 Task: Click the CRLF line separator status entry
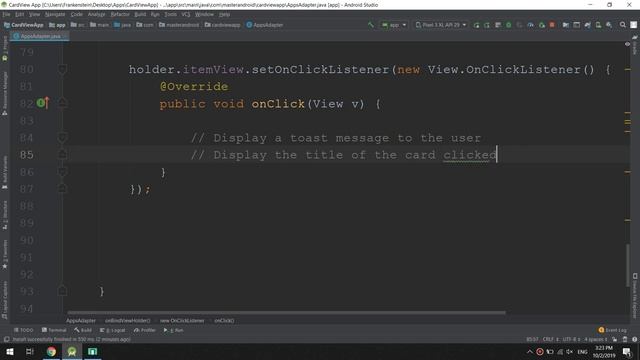point(550,340)
